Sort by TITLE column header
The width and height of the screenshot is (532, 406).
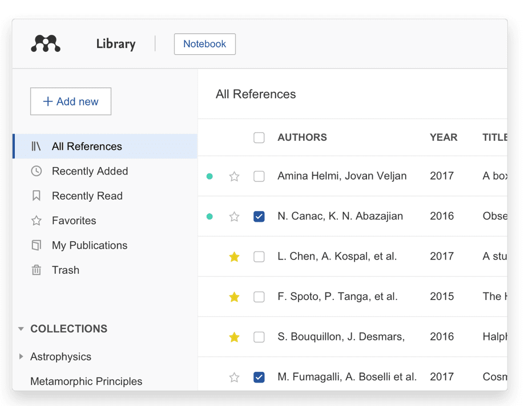pyautogui.click(x=495, y=137)
